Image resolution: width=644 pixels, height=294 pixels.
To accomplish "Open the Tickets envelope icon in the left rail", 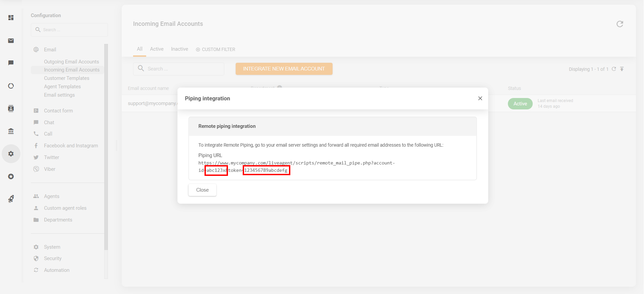I will coord(11,41).
